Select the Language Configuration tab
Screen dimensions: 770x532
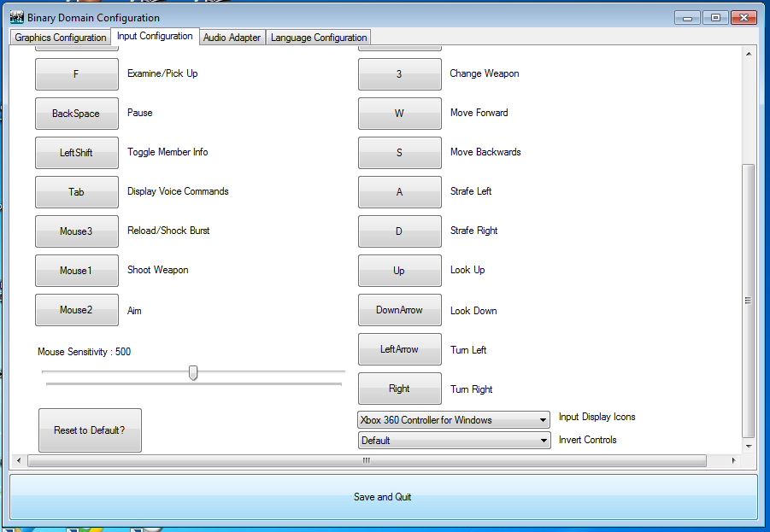pyautogui.click(x=319, y=38)
